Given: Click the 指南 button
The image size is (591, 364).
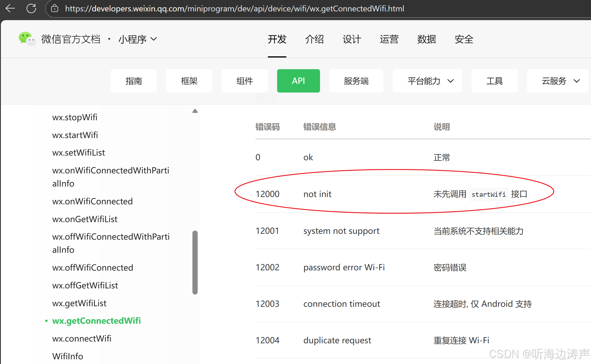Looking at the screenshot, I should (x=134, y=81).
